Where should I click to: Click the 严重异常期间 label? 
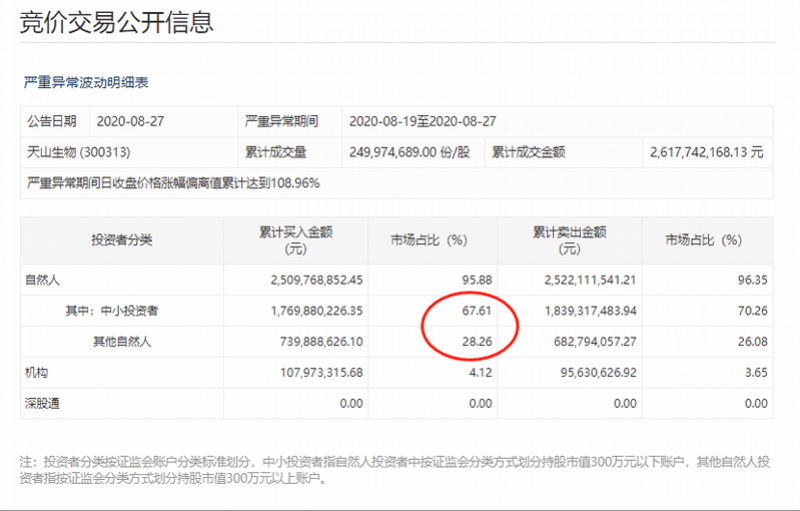point(282,121)
